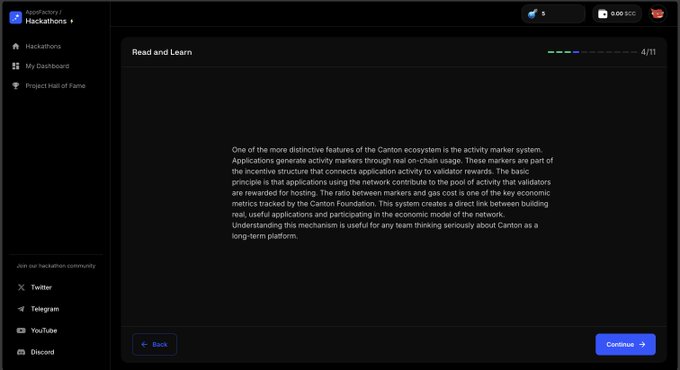Screen dimensions: 680x370
Task: Click the Telegram paper plane icon
Action: point(21,309)
